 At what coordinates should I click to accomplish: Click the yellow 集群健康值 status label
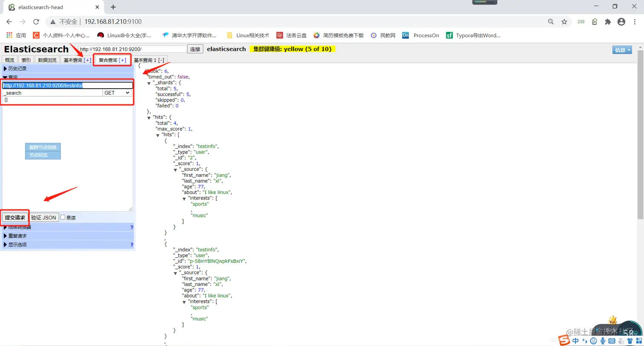(x=292, y=49)
